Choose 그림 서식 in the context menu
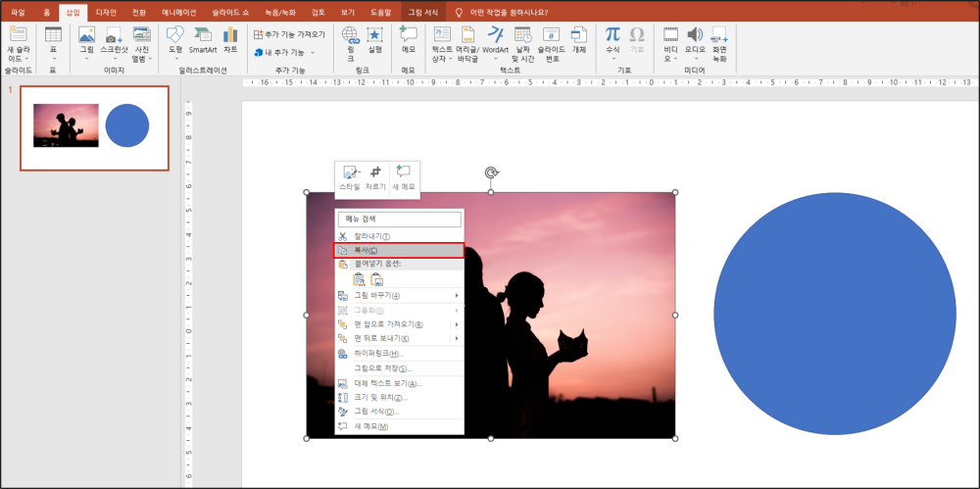This screenshot has height=489, width=980. 400,412
